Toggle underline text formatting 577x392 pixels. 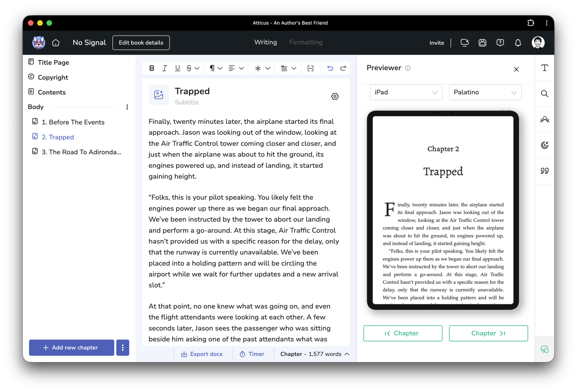(177, 68)
